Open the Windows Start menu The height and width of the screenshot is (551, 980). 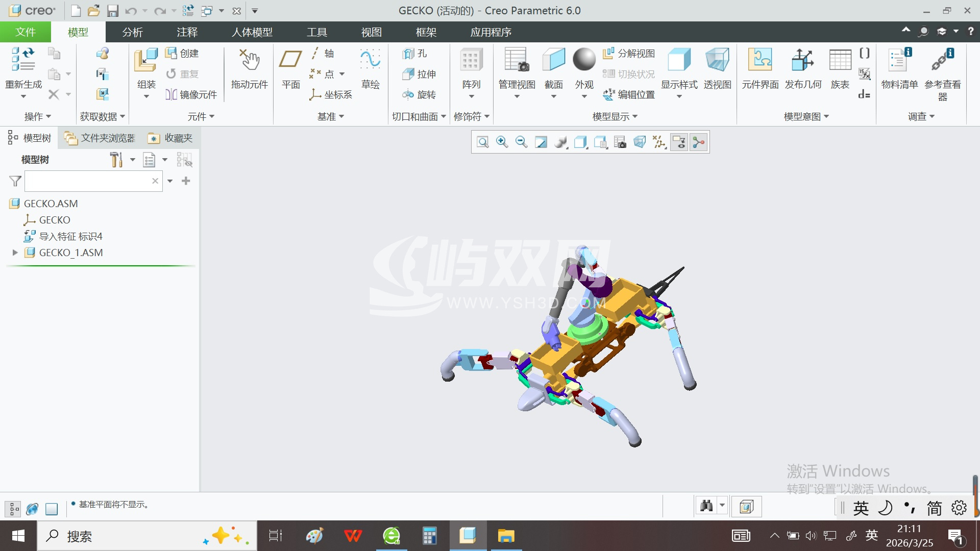tap(18, 536)
